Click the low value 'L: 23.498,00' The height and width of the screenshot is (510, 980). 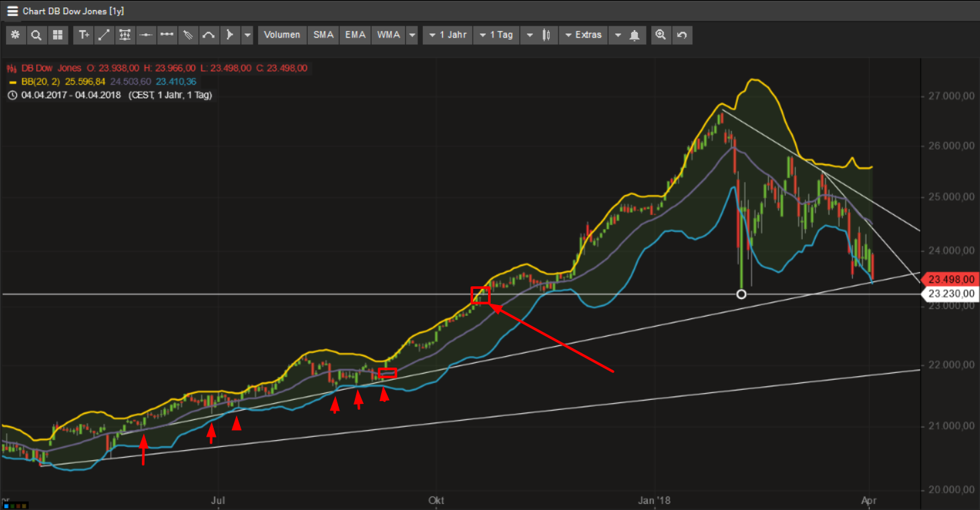click(226, 68)
